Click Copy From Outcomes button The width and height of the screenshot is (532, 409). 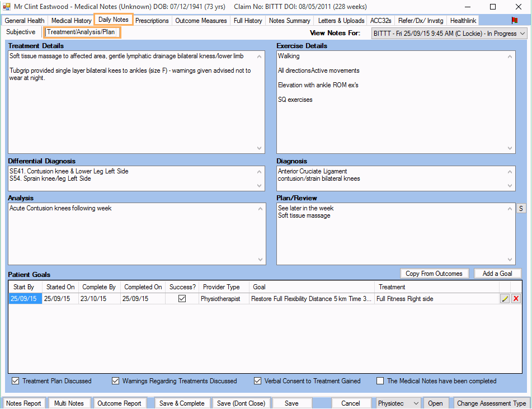coord(434,274)
